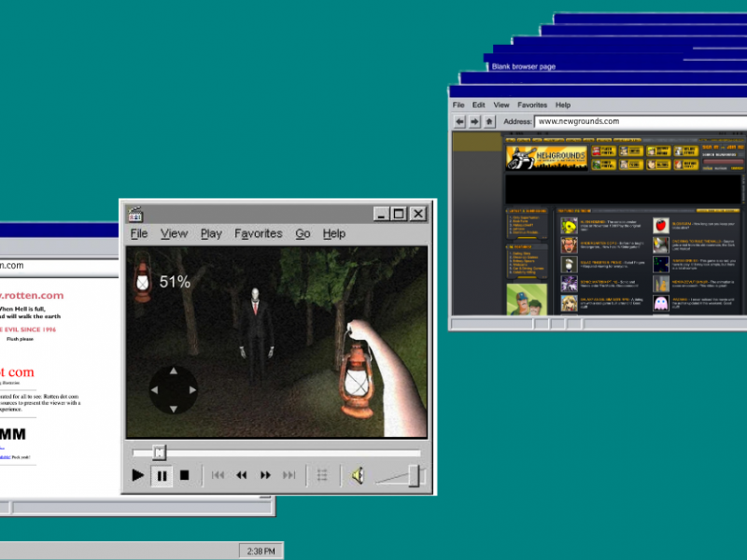Image resolution: width=747 pixels, height=560 pixels.
Task: Click the up arrow on the in-video directional pad
Action: (174, 371)
